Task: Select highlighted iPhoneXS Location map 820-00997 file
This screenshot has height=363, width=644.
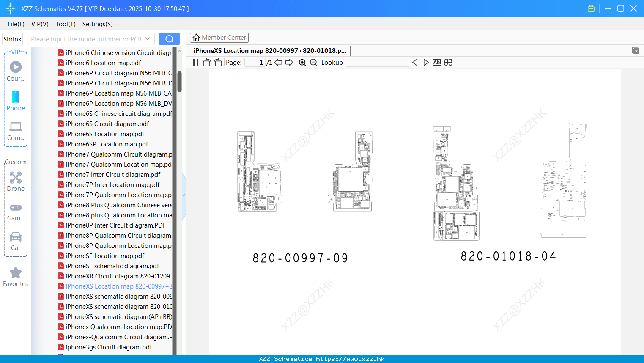Action: 115,286
